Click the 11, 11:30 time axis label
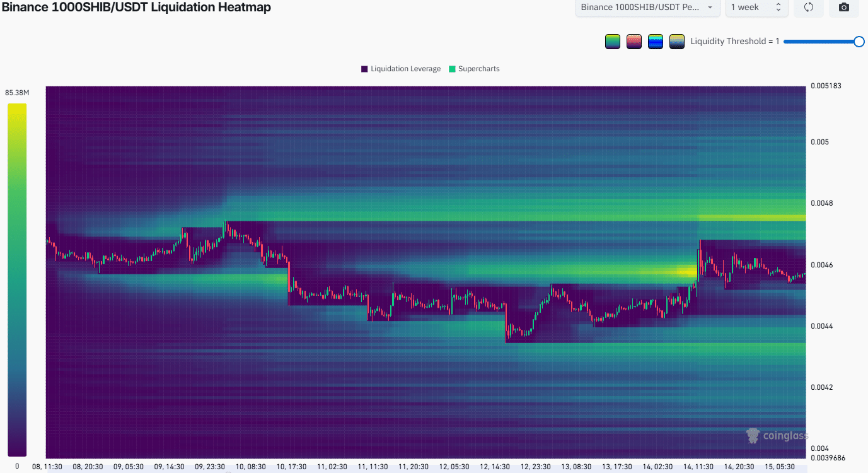Viewport: 868px width, 473px height. (372, 467)
